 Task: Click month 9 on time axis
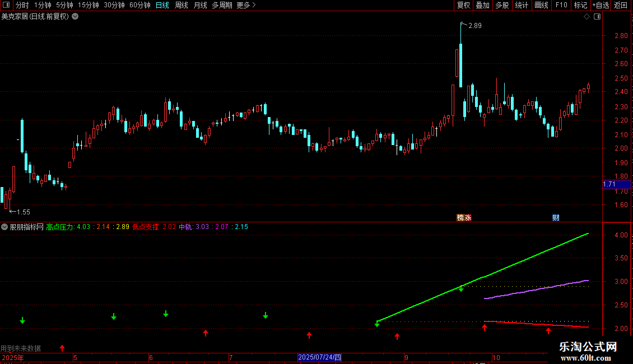tap(406, 357)
